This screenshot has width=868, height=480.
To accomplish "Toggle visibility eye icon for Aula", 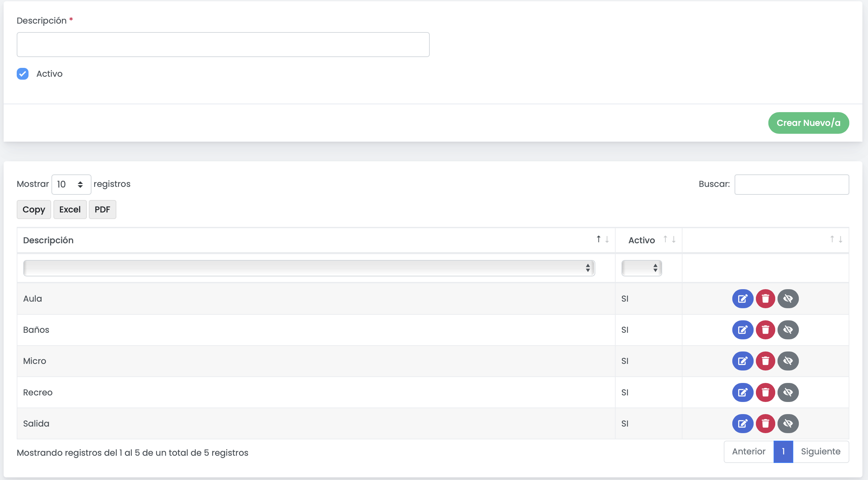I will click(x=788, y=299).
